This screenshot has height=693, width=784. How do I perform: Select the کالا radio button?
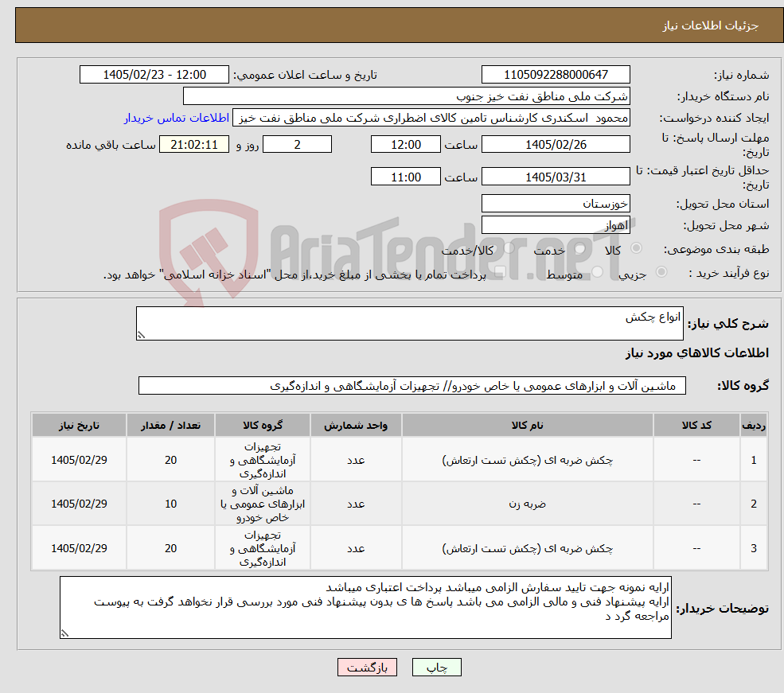[637, 247]
